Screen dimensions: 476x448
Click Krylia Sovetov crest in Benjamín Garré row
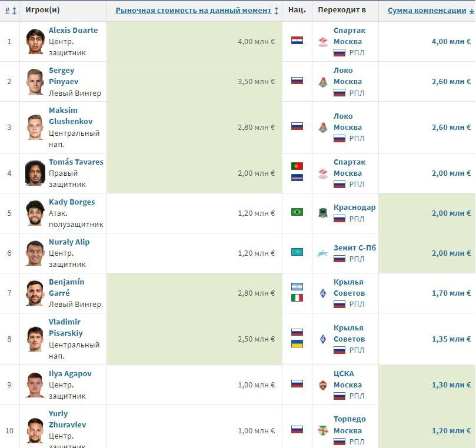[322, 293]
